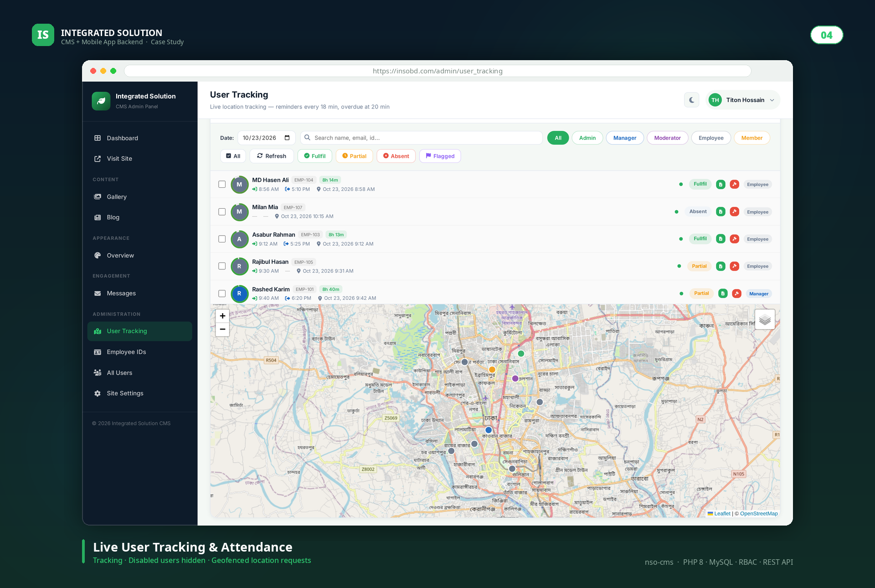Open Employee IDs in the sidebar

(139, 352)
